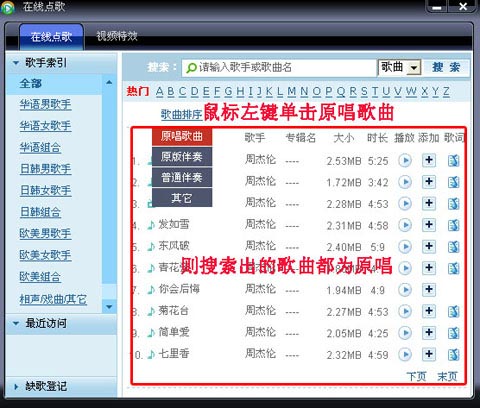Add the first song to playlist
480x408 pixels.
(x=429, y=160)
